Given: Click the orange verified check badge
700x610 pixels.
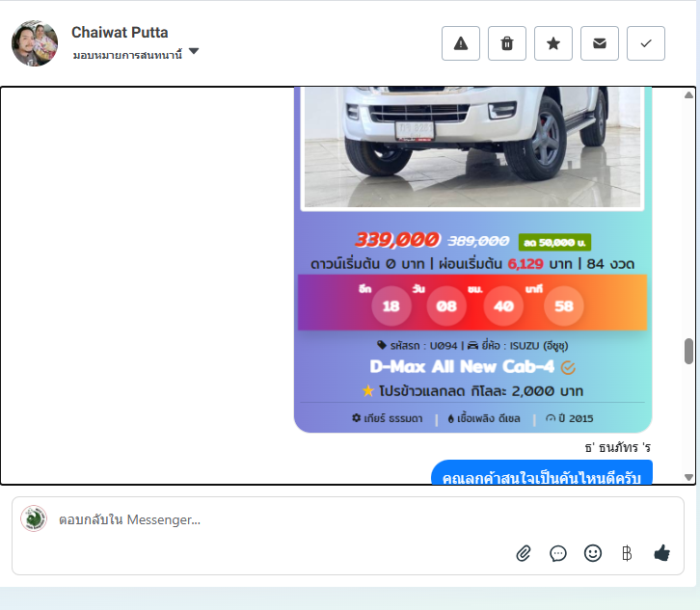Looking at the screenshot, I should coord(568,368).
